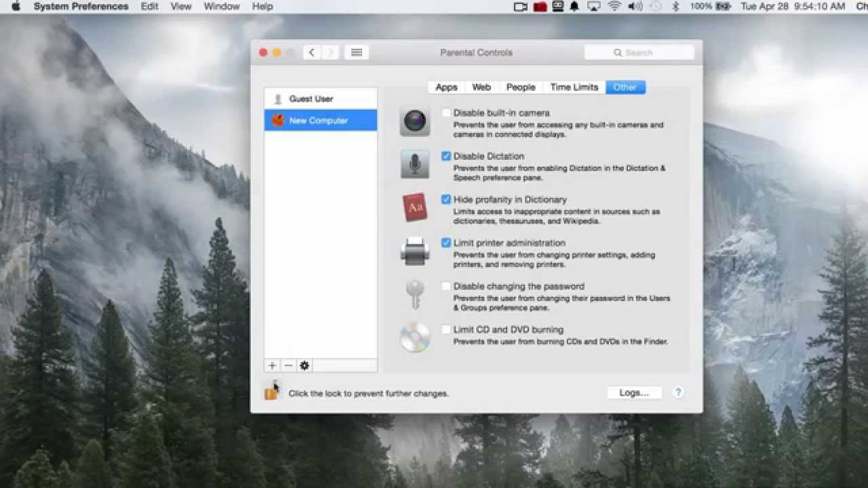This screenshot has height=488, width=868.
Task: Go back with the back arrow
Action: point(312,52)
